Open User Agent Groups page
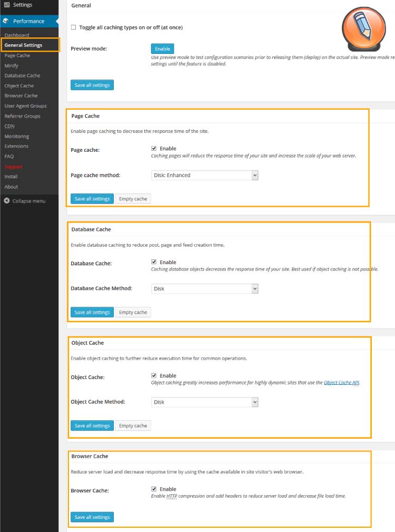The height and width of the screenshot is (532, 395). [x=25, y=106]
